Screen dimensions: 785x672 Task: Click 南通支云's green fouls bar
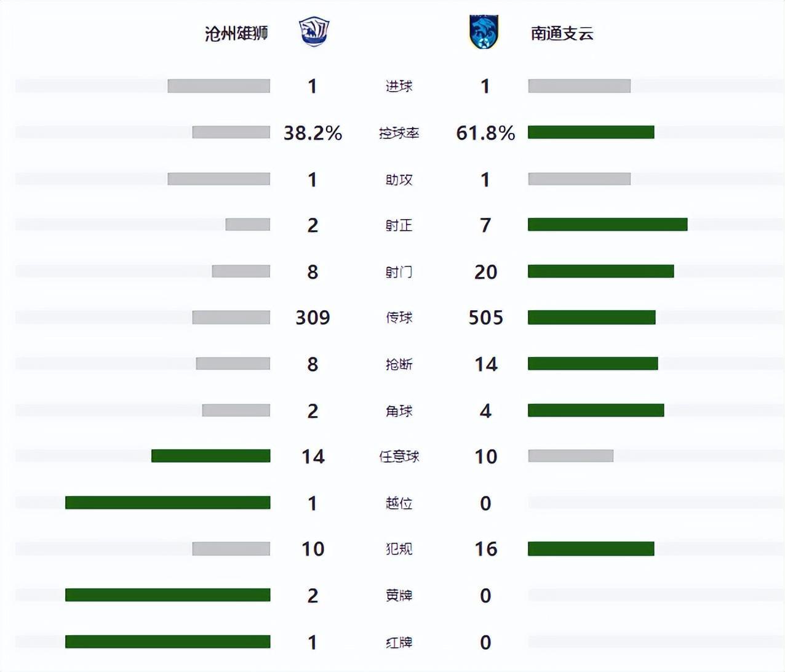591,549
